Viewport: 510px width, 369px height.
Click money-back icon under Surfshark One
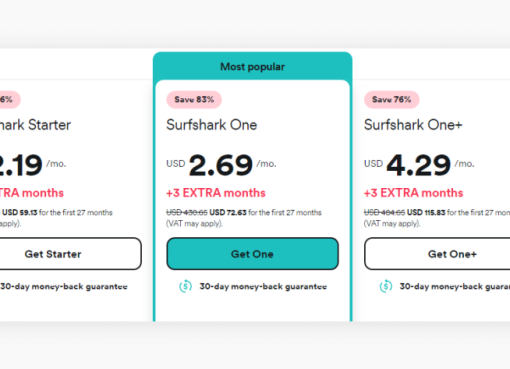point(185,286)
